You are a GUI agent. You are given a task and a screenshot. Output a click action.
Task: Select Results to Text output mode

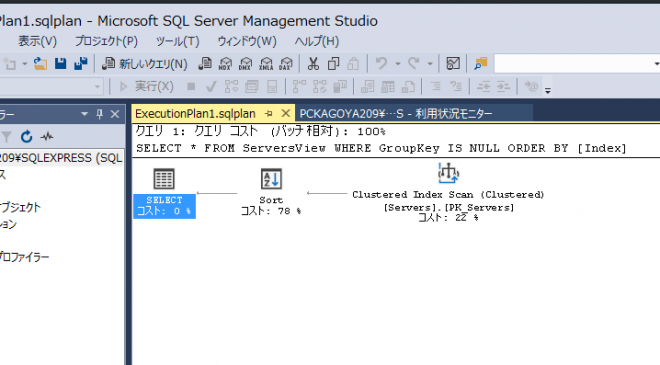pos(367,87)
